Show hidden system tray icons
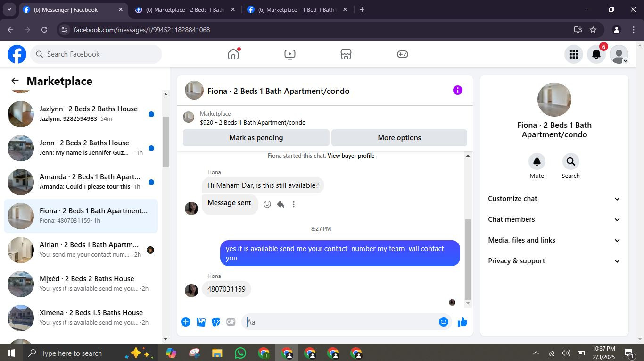 536,353
